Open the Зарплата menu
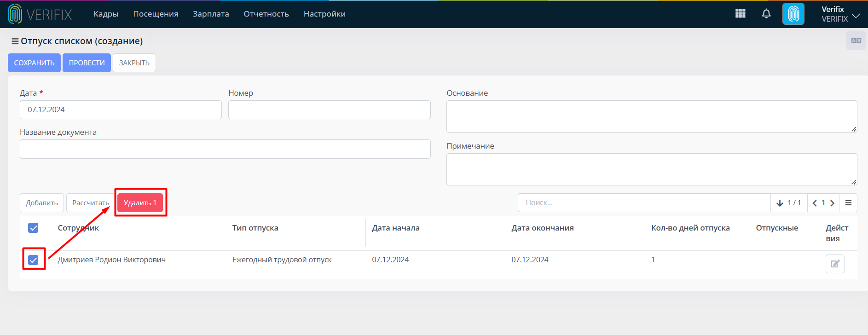 point(211,14)
